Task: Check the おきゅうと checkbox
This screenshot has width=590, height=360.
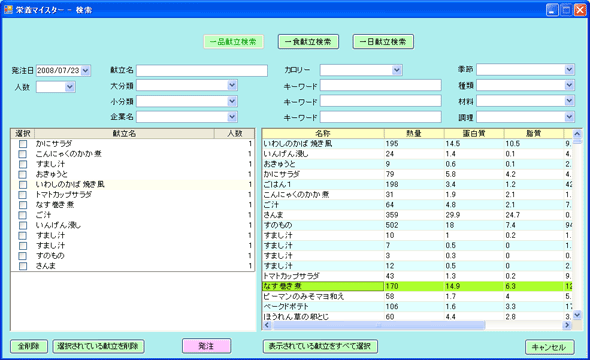Action: (x=23, y=174)
